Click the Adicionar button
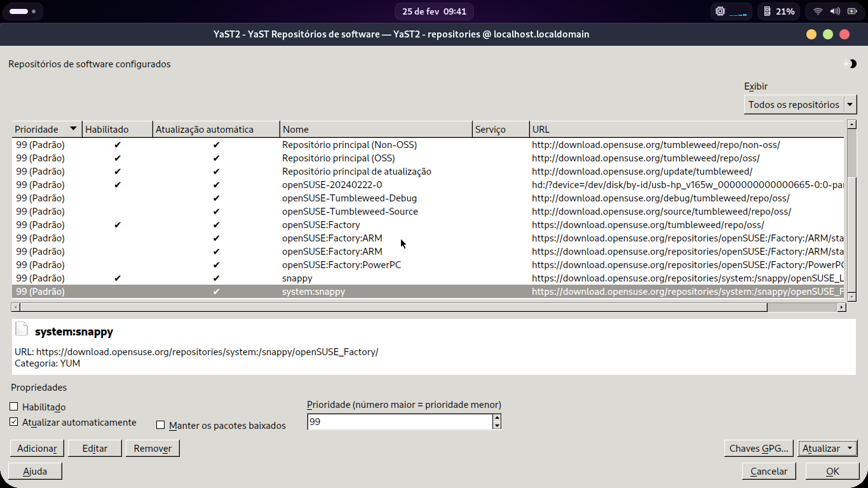Viewport: 868px width, 488px height. (x=37, y=448)
